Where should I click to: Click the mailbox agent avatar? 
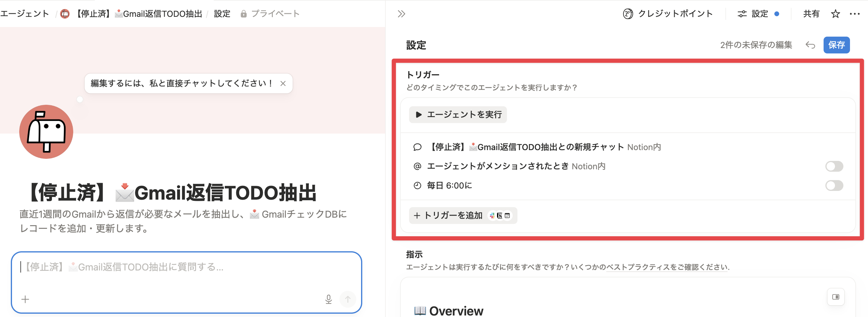pos(46,132)
